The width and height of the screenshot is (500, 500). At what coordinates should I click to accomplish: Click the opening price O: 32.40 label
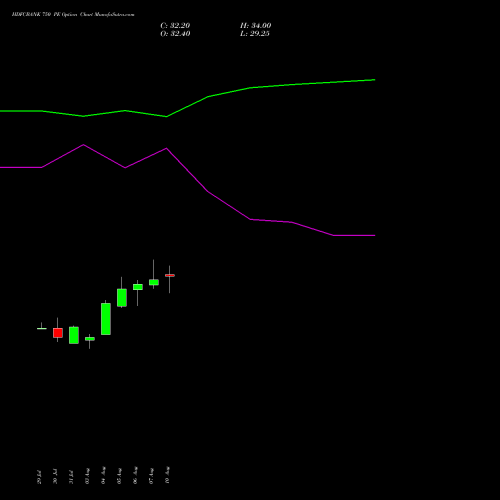click(175, 34)
